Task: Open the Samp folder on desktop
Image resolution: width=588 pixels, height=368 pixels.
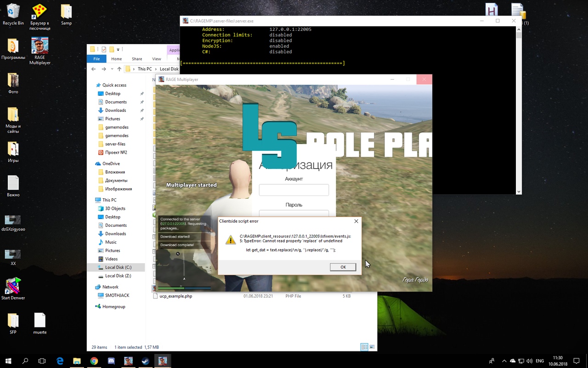Action: (x=66, y=14)
